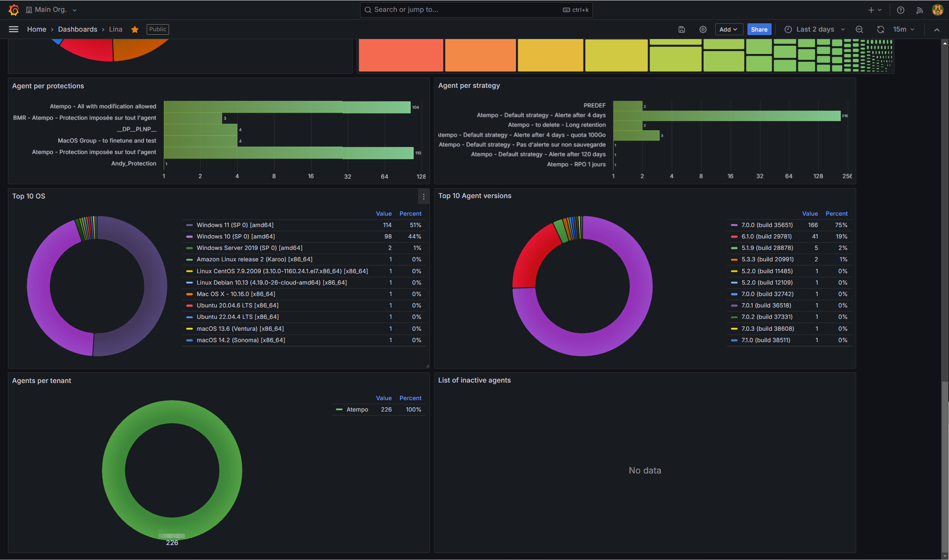Open Top 10 OS panel menu dots
The image size is (949, 560).
423,197
